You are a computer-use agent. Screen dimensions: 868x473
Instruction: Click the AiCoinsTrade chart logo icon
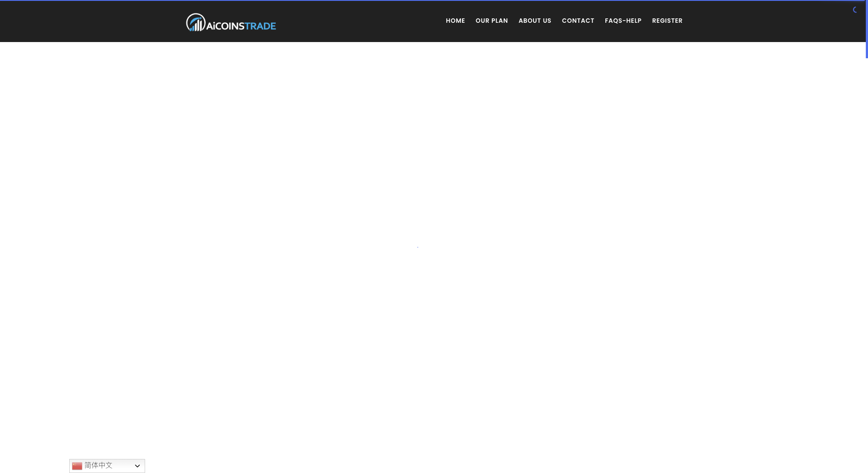[196, 22]
